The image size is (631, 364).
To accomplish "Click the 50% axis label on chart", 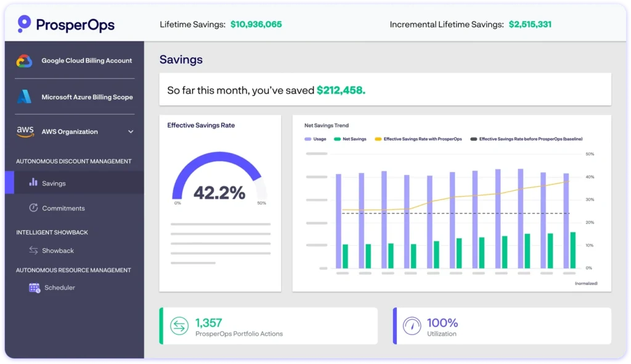I will 590,154.
